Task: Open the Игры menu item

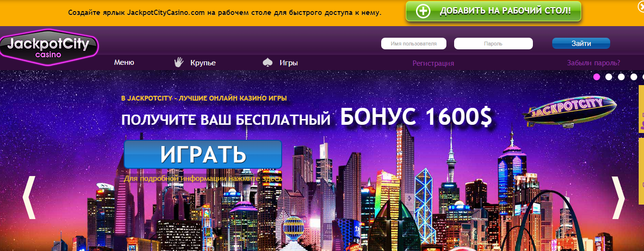Action: [288, 63]
